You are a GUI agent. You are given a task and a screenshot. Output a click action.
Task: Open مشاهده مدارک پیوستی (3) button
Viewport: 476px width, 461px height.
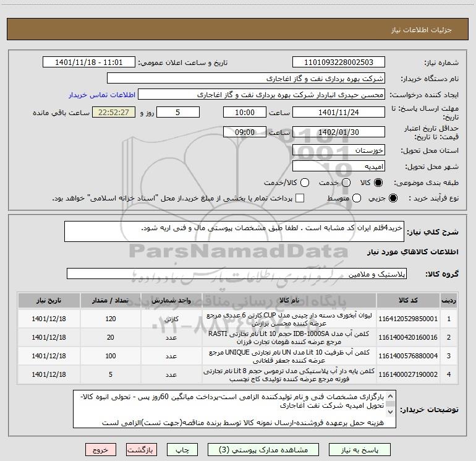[263, 450]
